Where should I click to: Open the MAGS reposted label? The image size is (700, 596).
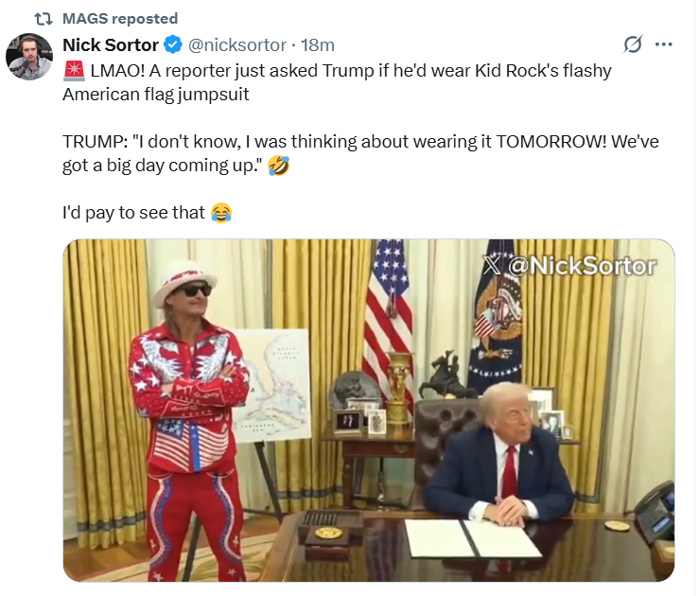(x=120, y=19)
